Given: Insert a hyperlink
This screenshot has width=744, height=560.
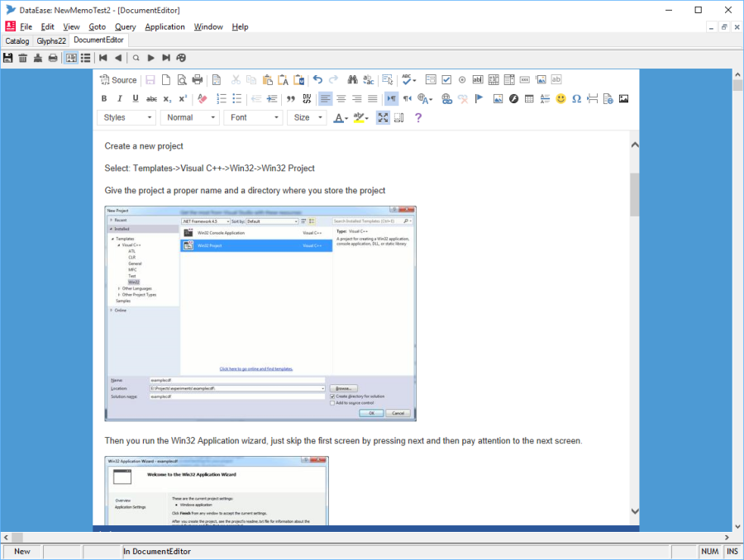Looking at the screenshot, I should [447, 98].
